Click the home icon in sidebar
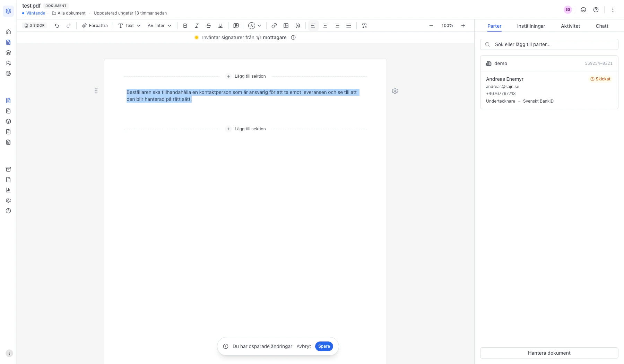The image size is (624, 364). click(8, 32)
